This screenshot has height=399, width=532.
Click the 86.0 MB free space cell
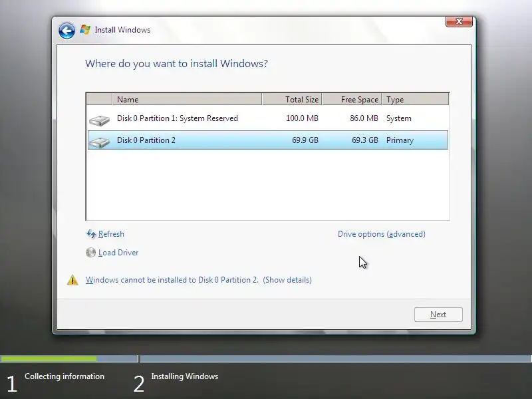tap(364, 118)
